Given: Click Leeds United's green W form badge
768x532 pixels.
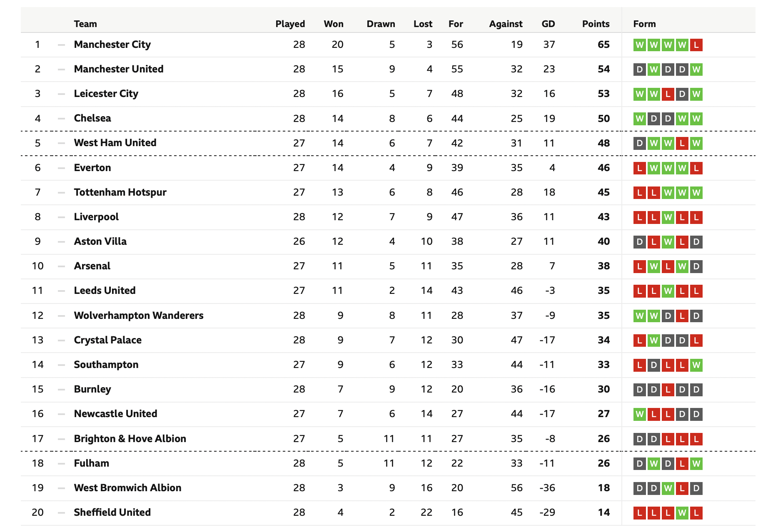Looking at the screenshot, I should point(668,291).
